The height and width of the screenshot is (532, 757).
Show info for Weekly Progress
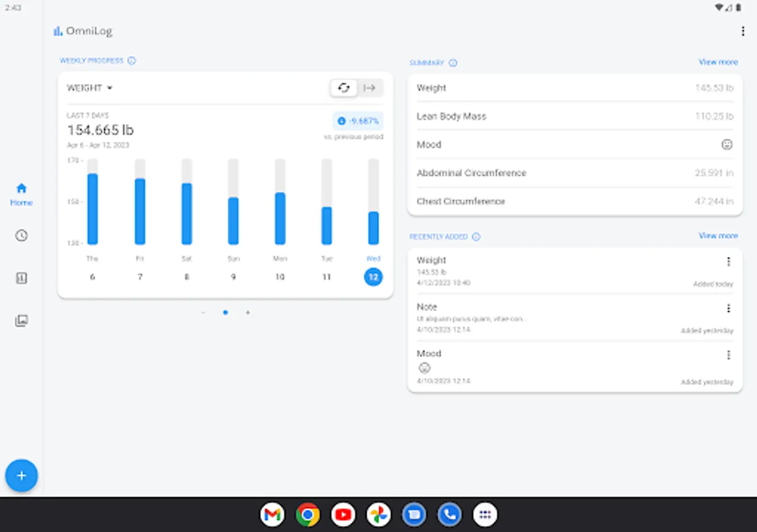132,61
